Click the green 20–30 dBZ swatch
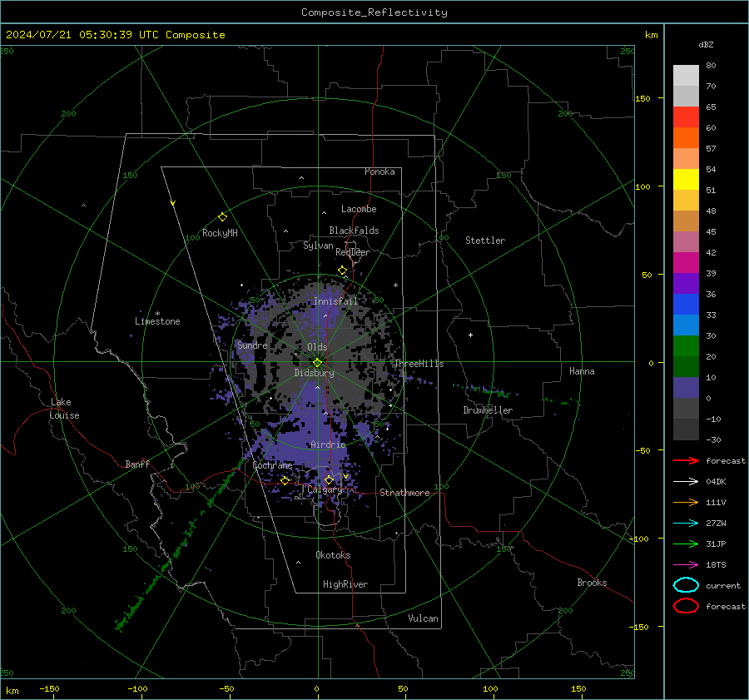 tap(686, 346)
